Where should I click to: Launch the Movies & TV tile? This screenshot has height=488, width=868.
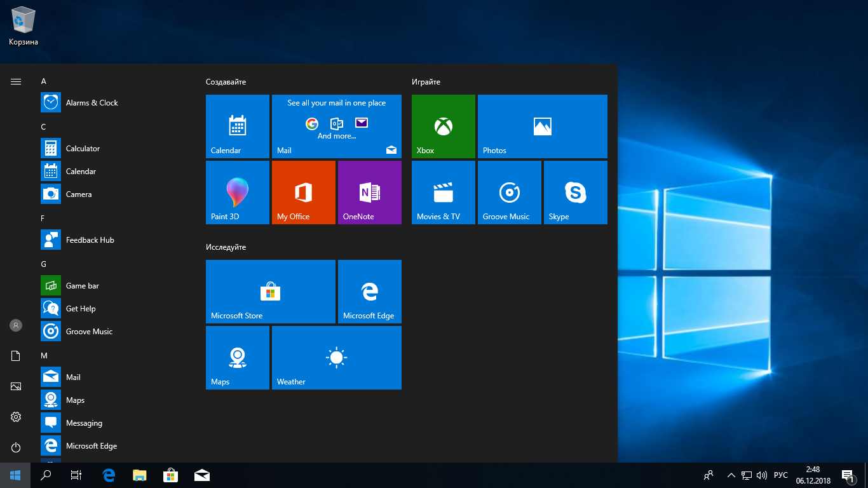pos(444,193)
